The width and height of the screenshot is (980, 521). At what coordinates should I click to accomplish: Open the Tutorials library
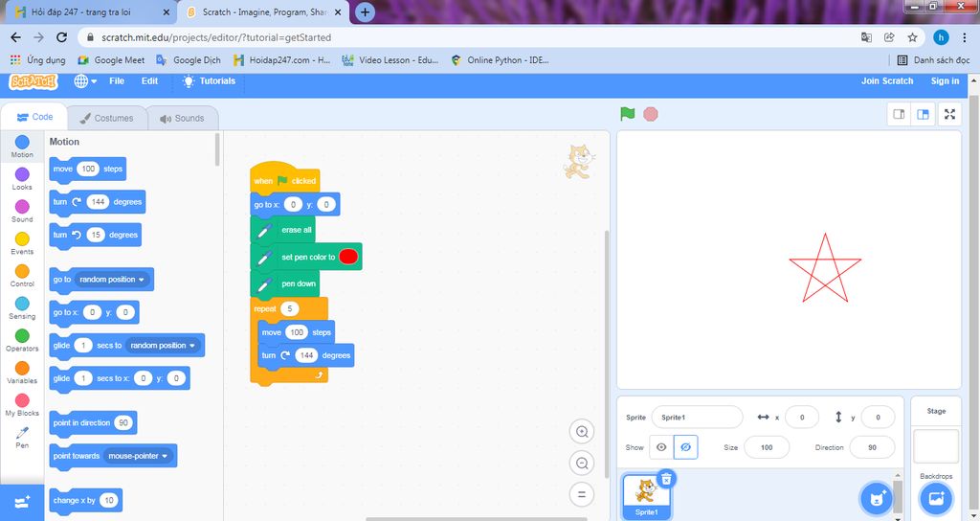pos(209,81)
